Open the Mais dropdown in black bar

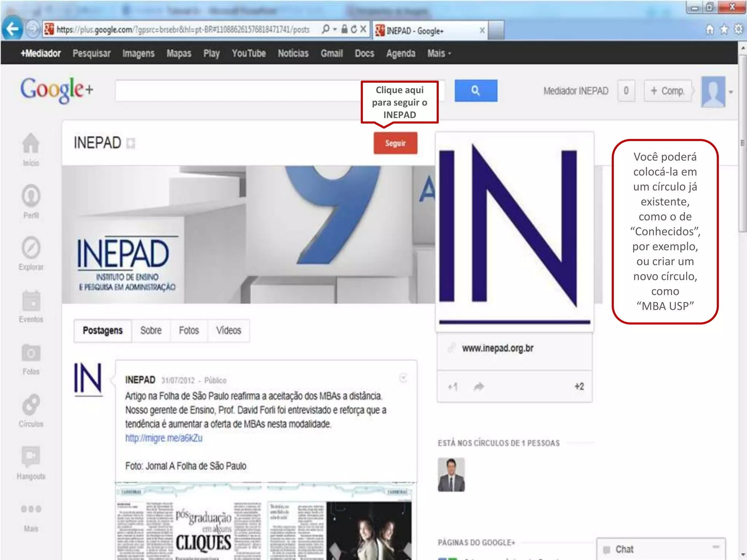point(439,54)
